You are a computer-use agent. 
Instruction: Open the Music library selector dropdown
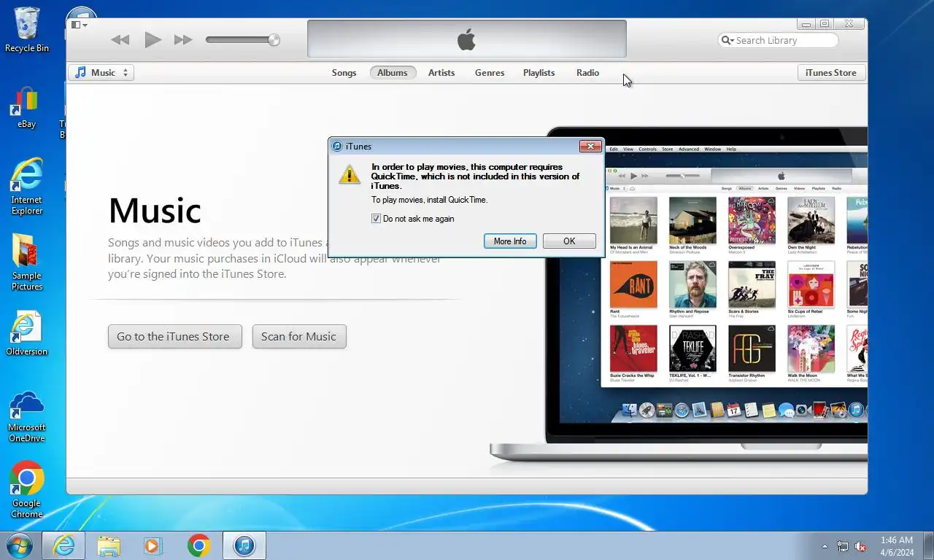(x=101, y=73)
